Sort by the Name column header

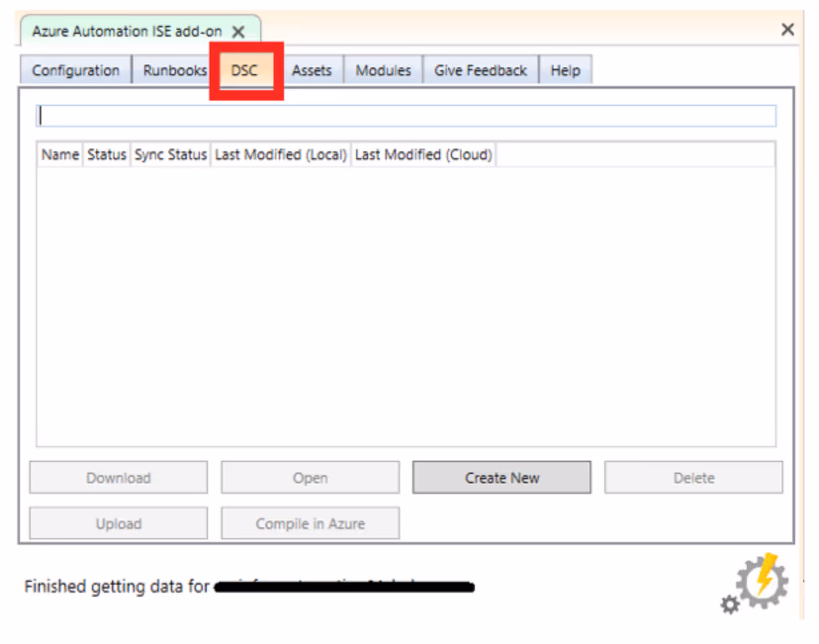click(x=60, y=155)
